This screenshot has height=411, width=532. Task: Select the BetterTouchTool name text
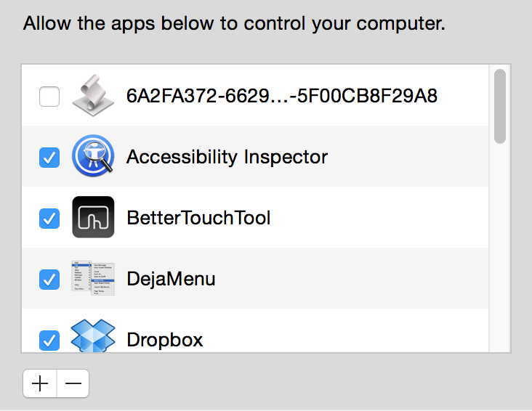pyautogui.click(x=198, y=218)
